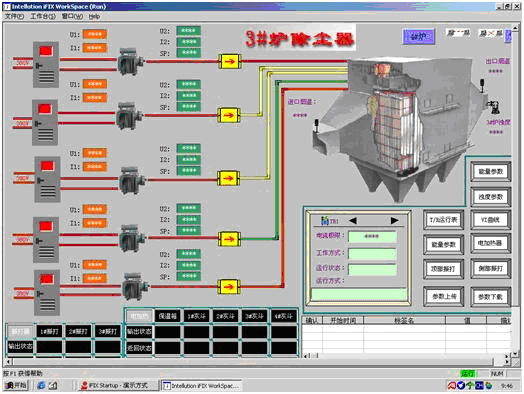
Task: Select the 1#振打 rapper cell
Action: (x=49, y=331)
